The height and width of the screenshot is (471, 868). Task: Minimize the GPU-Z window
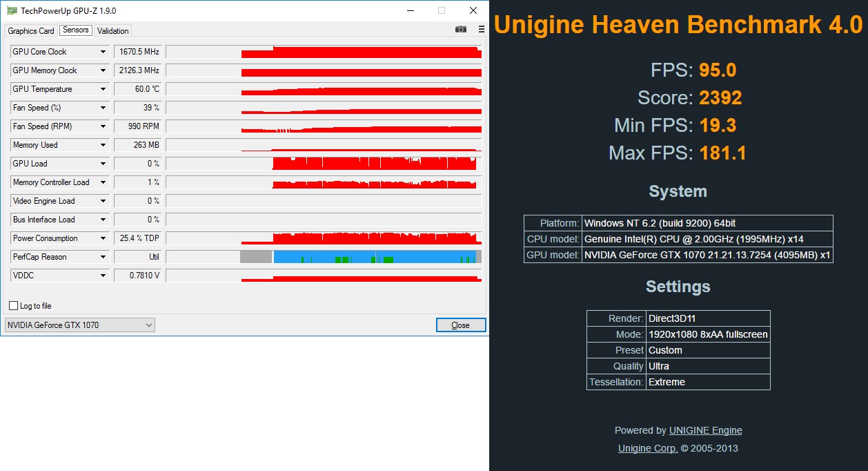411,10
